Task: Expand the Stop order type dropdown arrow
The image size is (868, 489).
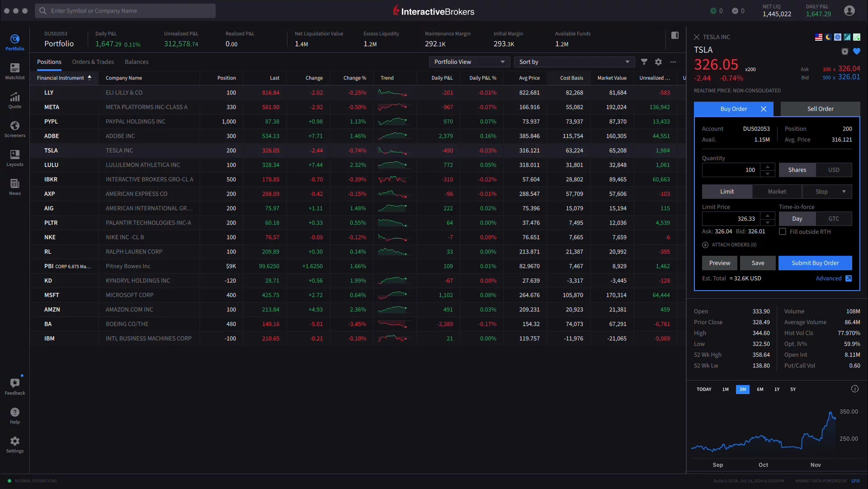Action: pos(844,192)
